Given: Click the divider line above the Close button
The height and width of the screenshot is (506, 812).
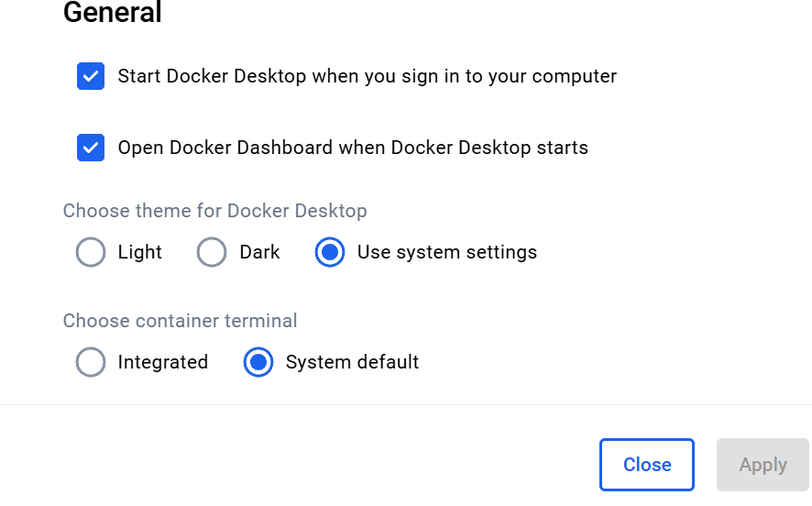Looking at the screenshot, I should [406, 404].
